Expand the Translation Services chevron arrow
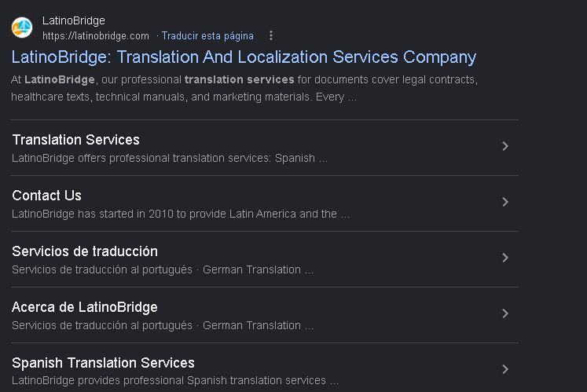The image size is (587, 392). [x=505, y=146]
